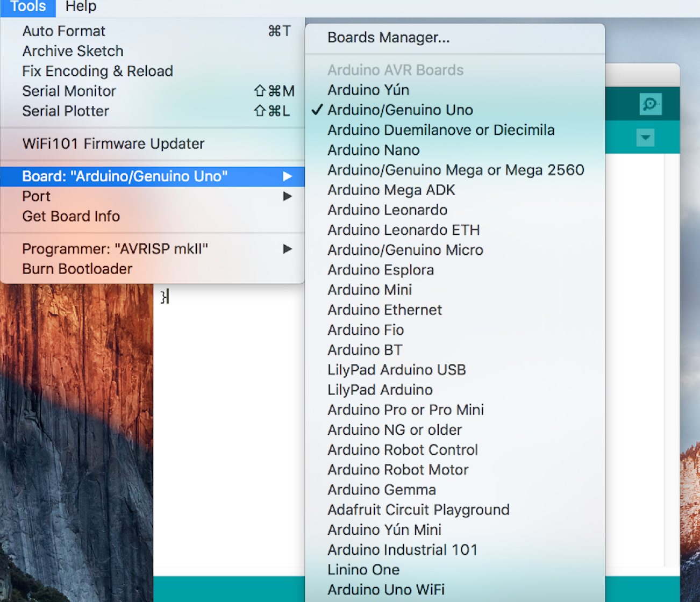Open Serial Plotter

pyautogui.click(x=153, y=111)
